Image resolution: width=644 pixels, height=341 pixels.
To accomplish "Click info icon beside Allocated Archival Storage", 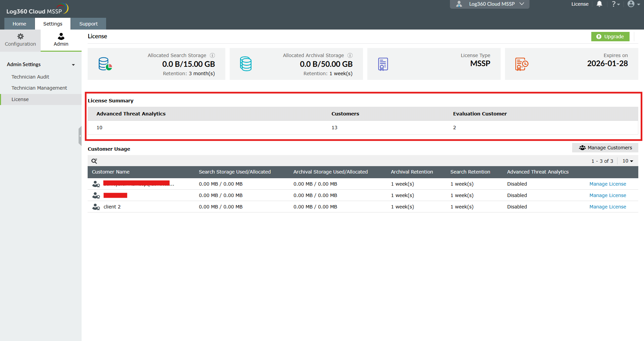I will [x=350, y=55].
